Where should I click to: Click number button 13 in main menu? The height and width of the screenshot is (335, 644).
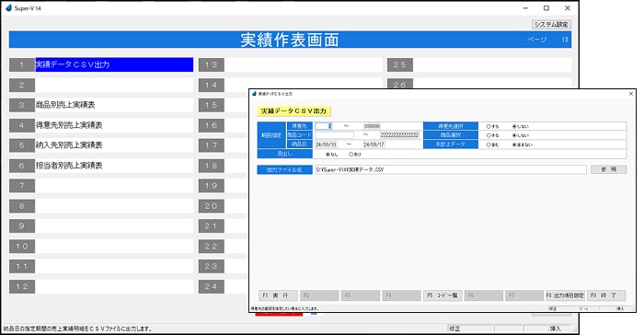(x=211, y=64)
